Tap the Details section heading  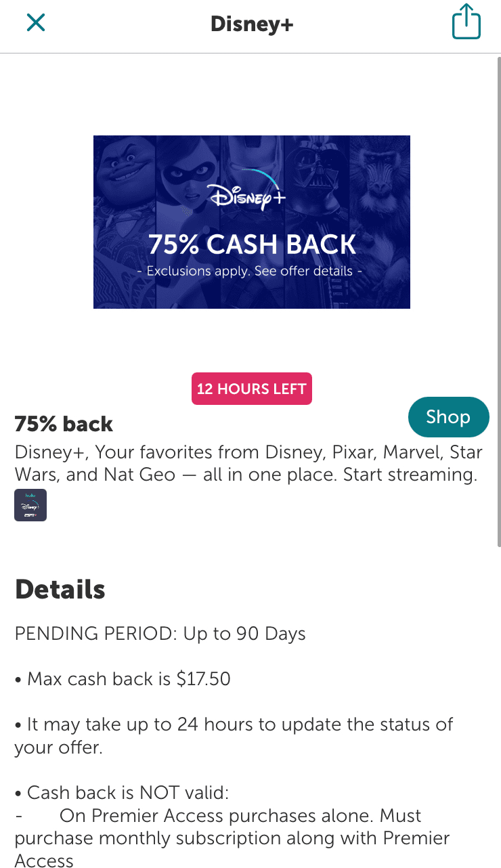point(60,590)
